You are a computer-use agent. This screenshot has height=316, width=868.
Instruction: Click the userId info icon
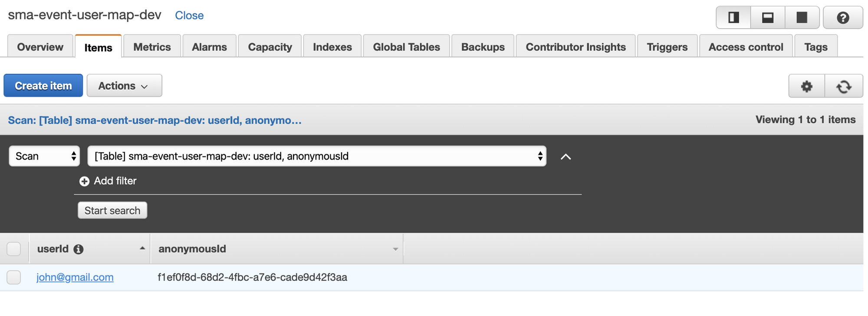pyautogui.click(x=79, y=249)
